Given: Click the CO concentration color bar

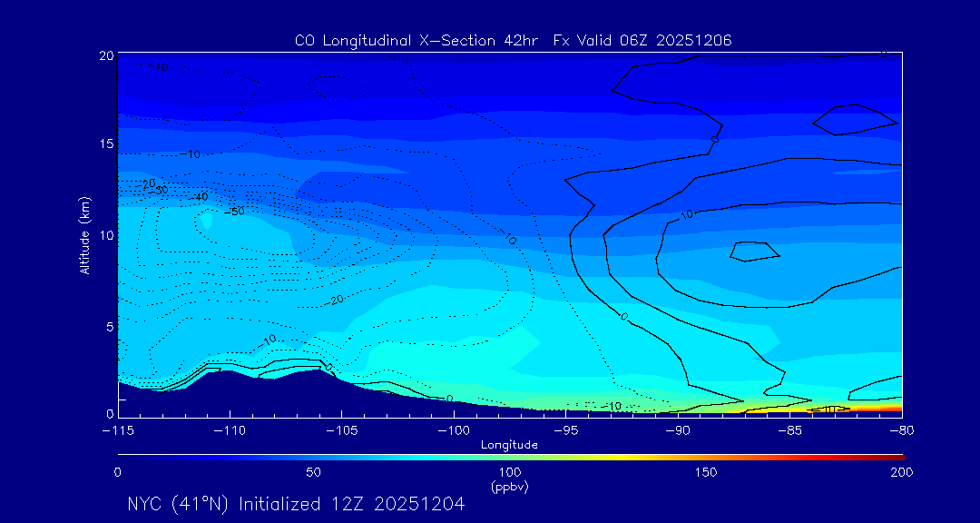Looking at the screenshot, I should click(511, 458).
